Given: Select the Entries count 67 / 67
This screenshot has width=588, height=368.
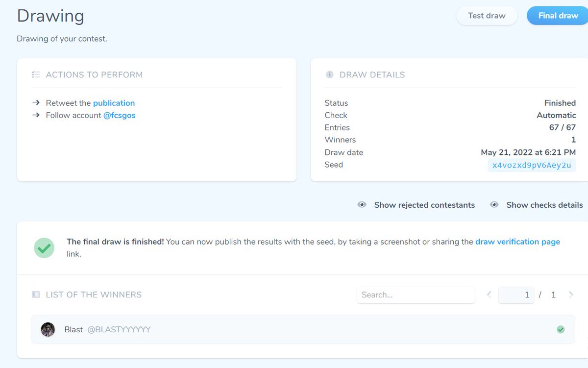Looking at the screenshot, I should pos(563,127).
